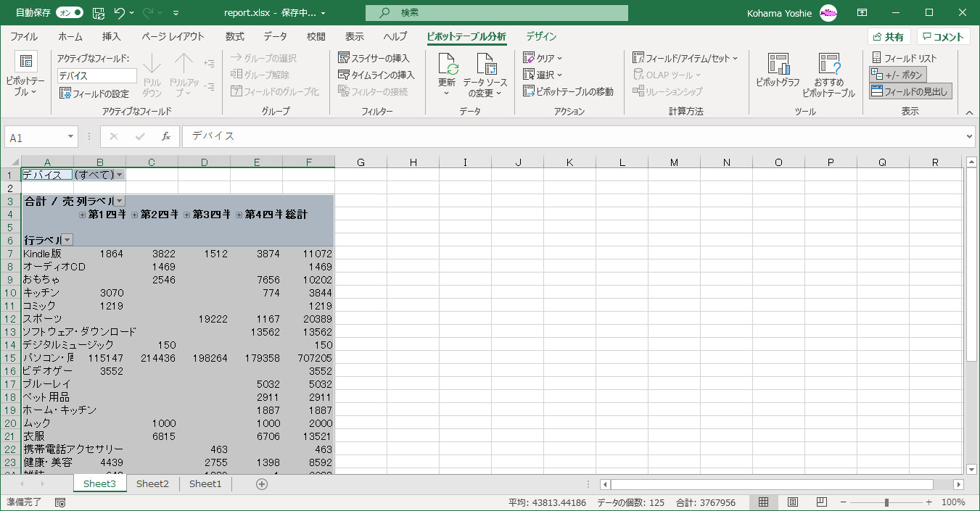This screenshot has height=511, width=980.
Task: Open ribbon display options icon
Action: pyautogui.click(x=862, y=13)
